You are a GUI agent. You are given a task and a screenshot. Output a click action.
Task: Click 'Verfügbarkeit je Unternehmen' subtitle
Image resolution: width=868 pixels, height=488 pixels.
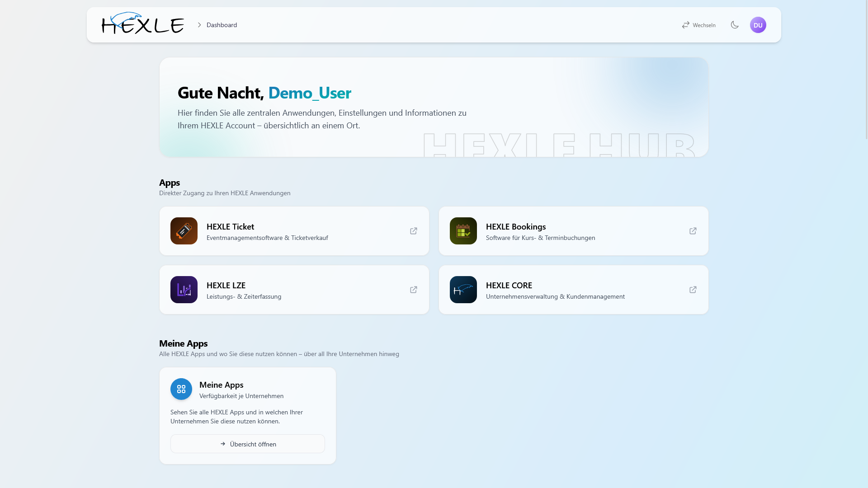pyautogui.click(x=241, y=396)
